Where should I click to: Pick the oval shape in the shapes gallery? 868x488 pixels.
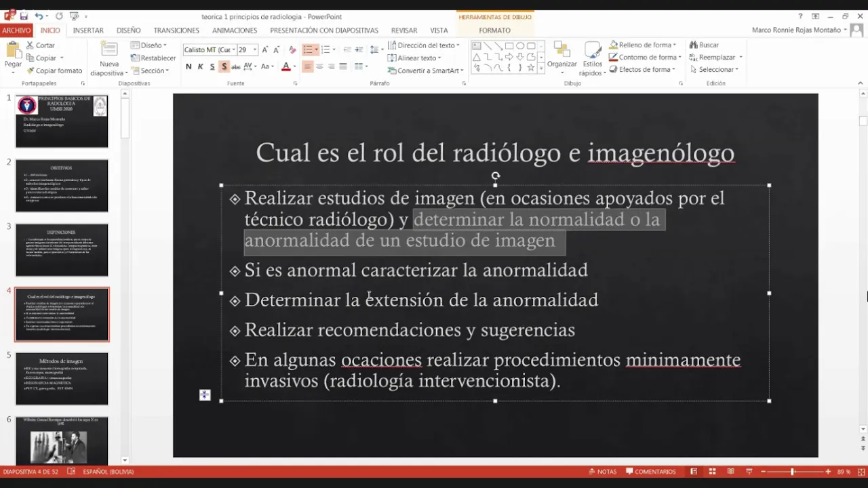click(x=520, y=46)
